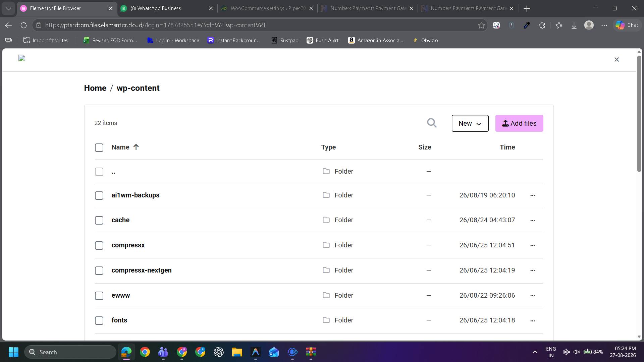This screenshot has width=644, height=362.
Task: Add this page to favorites star icon
Action: click(481, 25)
